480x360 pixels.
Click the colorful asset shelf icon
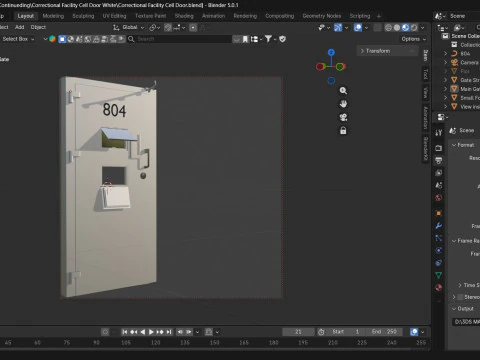click(52, 39)
